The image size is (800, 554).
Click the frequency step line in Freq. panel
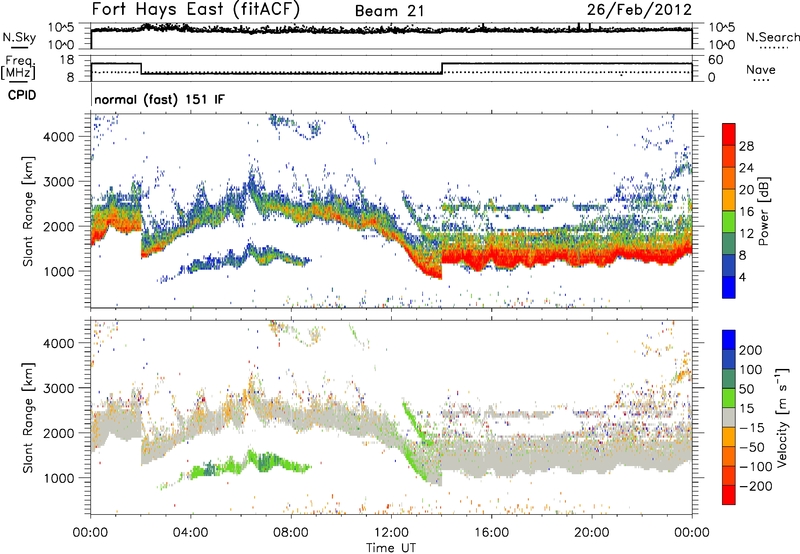[391, 68]
